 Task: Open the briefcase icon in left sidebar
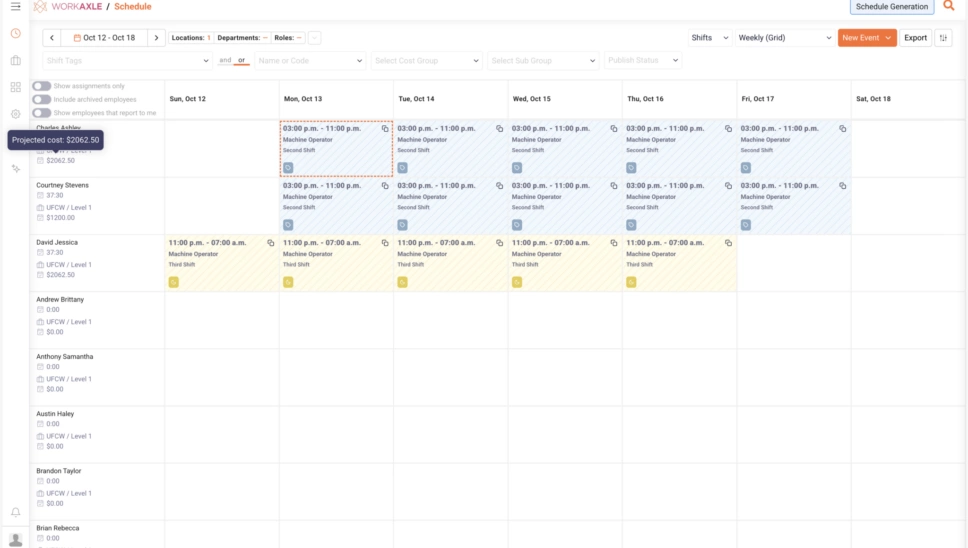(15, 60)
